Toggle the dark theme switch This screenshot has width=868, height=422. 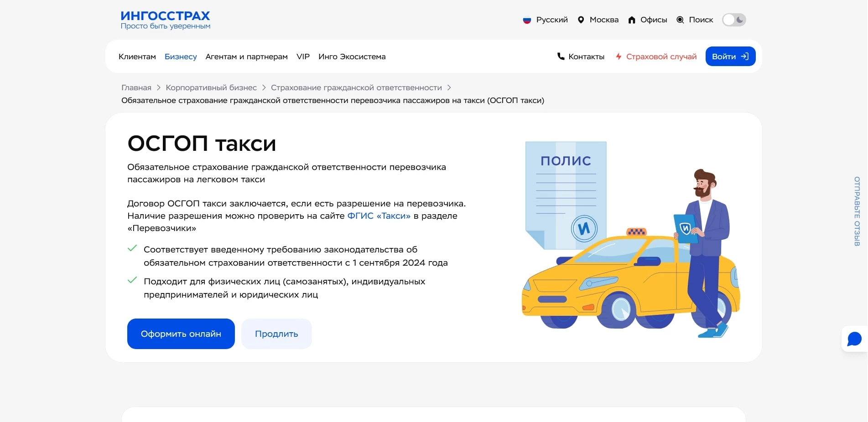pyautogui.click(x=734, y=20)
